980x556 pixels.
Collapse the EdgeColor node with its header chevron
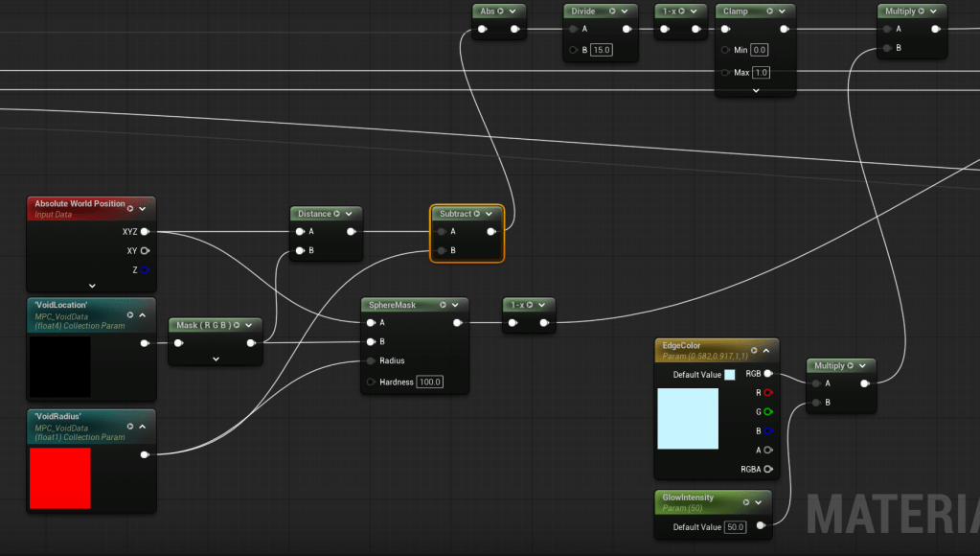[766, 351]
